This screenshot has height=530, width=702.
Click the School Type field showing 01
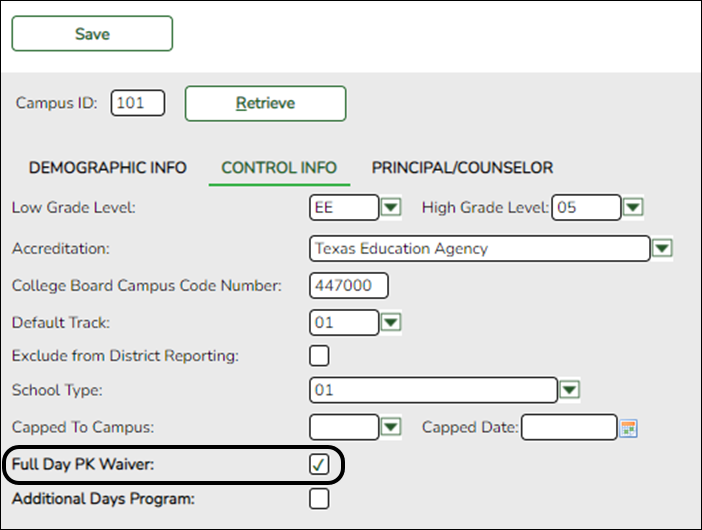[x=433, y=390]
